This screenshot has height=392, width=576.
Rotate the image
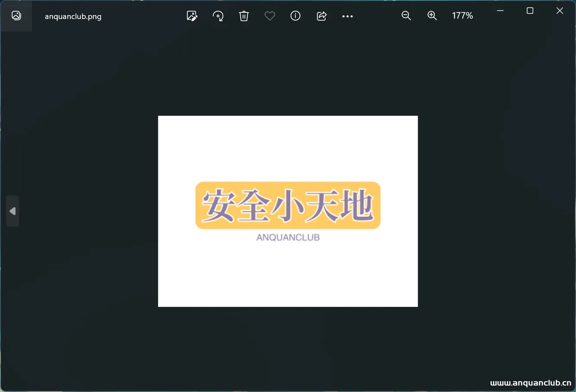click(x=218, y=16)
